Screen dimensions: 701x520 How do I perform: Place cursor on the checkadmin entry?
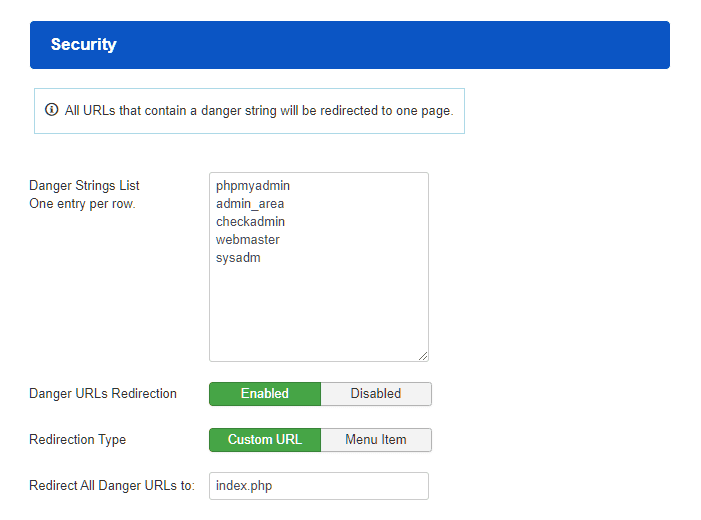pyautogui.click(x=250, y=222)
